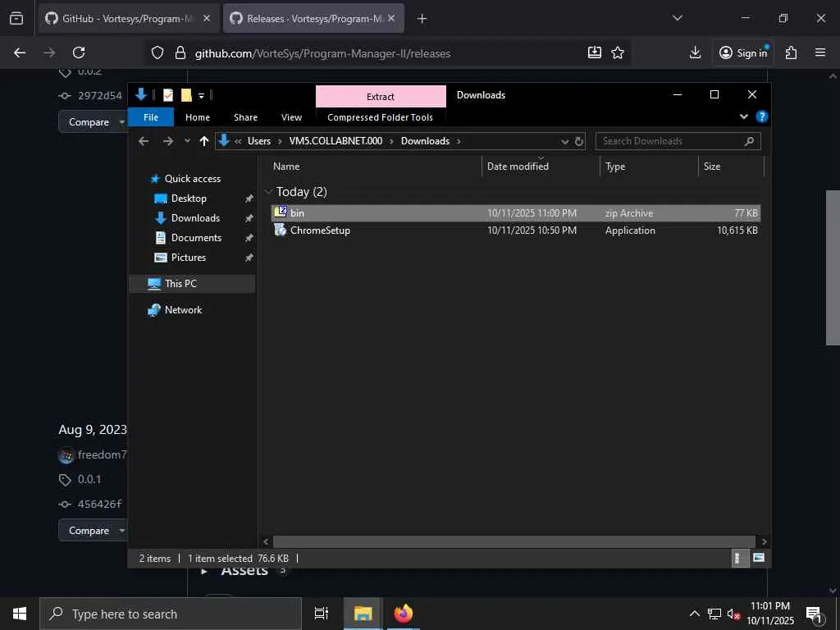Open the Firefox extensions puzzle icon

click(x=791, y=52)
